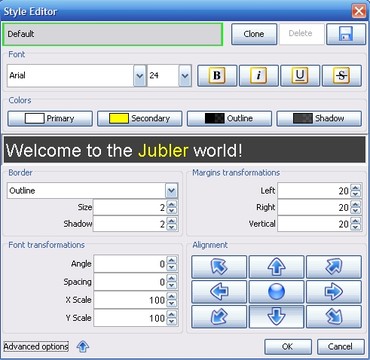
Task: Decrease Y Scale stepper value
Action: pos(172,321)
